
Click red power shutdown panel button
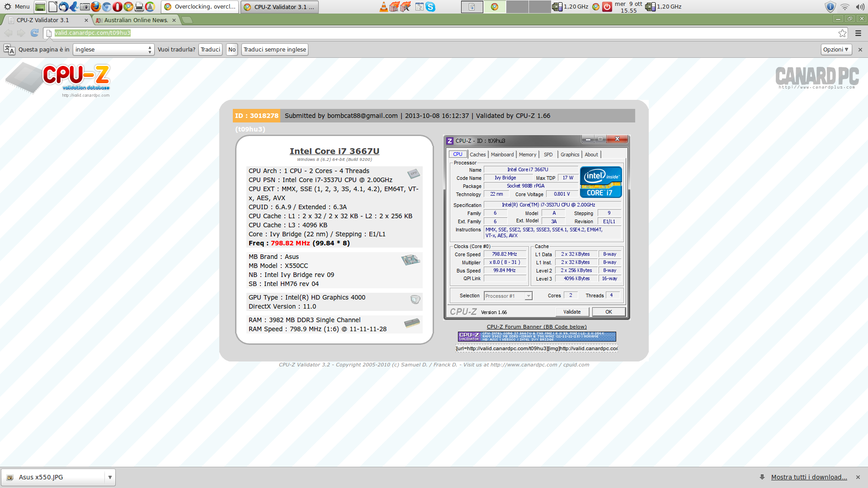pyautogui.click(x=607, y=7)
